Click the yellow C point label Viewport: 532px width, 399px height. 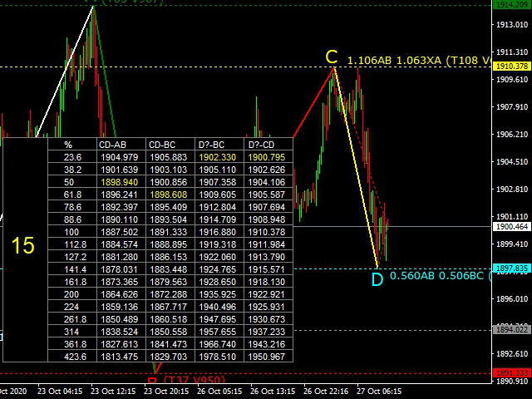tap(332, 57)
